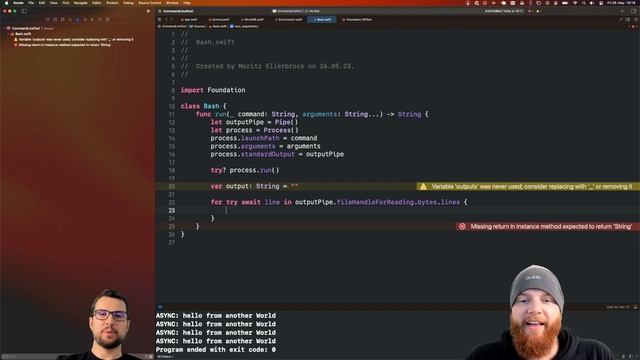Open the sound volume menu bar icon
The image size is (640, 360).
point(592,3)
